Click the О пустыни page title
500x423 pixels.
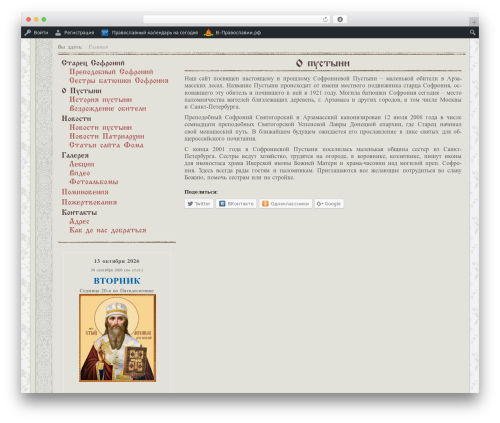pyautogui.click(x=323, y=63)
